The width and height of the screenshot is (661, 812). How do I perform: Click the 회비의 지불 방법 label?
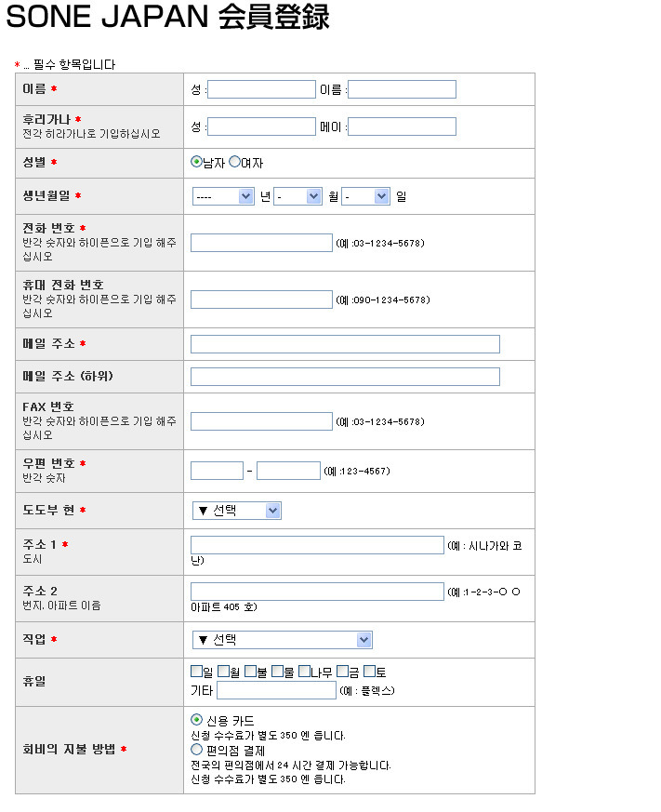pyautogui.click(x=69, y=750)
